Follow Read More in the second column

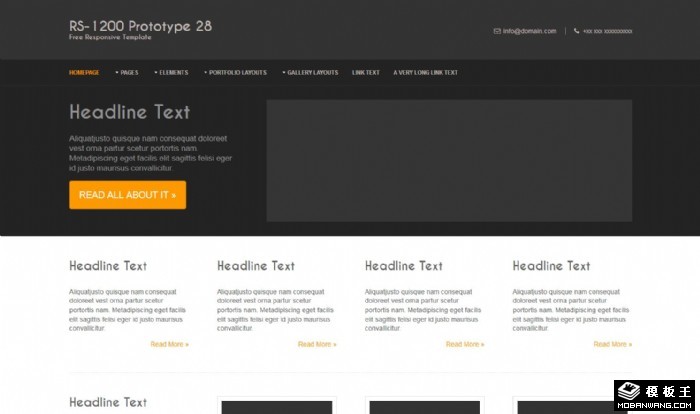point(317,344)
